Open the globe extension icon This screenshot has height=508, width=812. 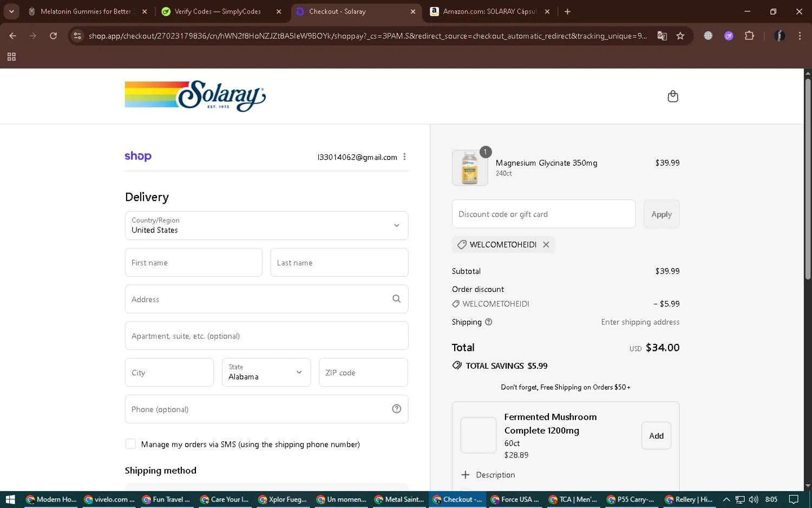pyautogui.click(x=708, y=36)
